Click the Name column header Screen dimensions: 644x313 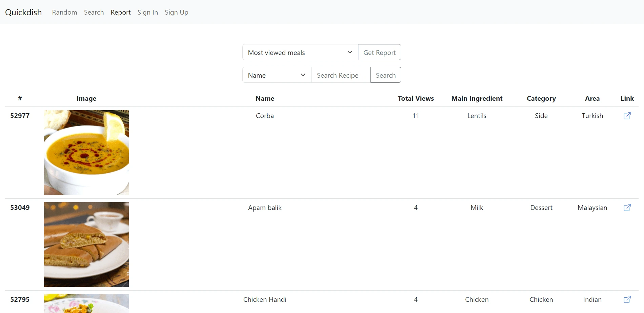[265, 98]
